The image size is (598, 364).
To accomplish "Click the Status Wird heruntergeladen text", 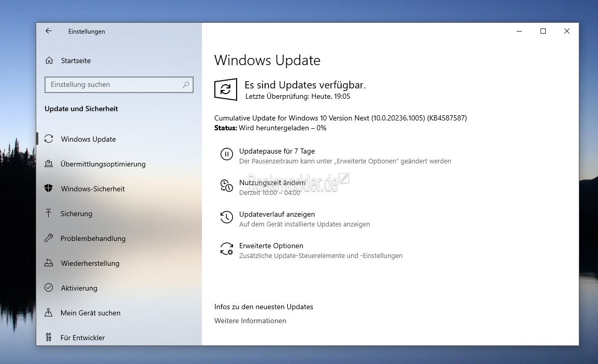I will click(x=270, y=128).
